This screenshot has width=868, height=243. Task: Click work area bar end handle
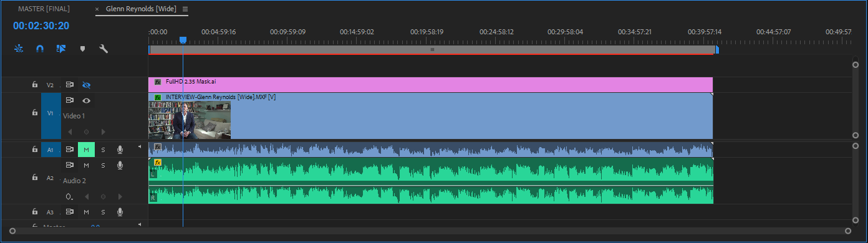pos(716,49)
